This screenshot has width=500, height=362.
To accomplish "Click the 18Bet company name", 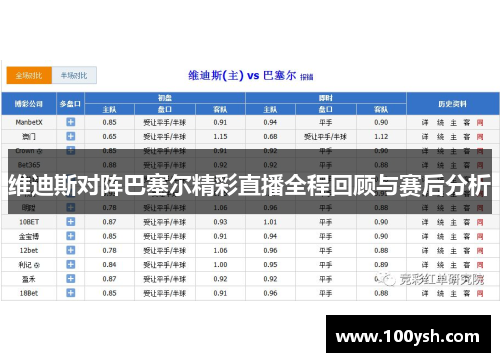I will tap(29, 293).
